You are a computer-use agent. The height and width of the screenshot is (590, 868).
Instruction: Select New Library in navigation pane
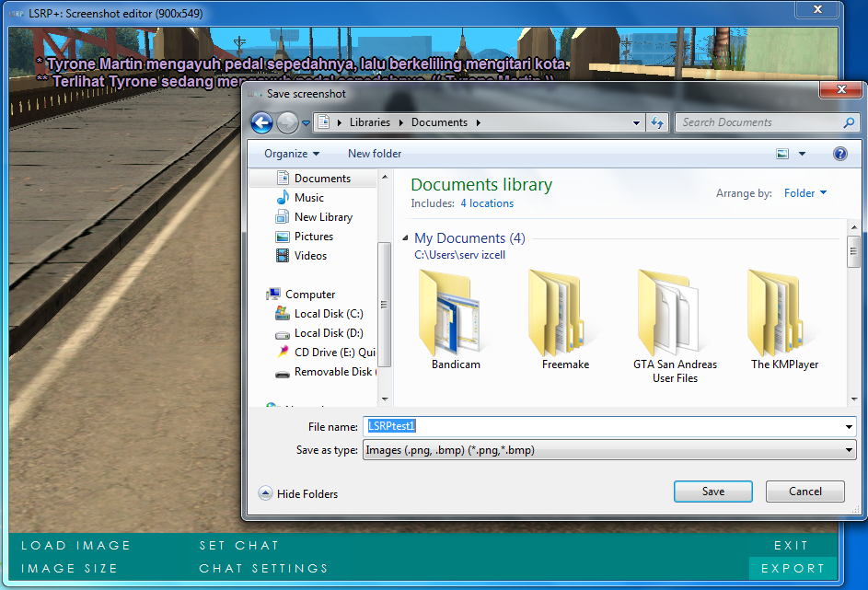tap(323, 217)
